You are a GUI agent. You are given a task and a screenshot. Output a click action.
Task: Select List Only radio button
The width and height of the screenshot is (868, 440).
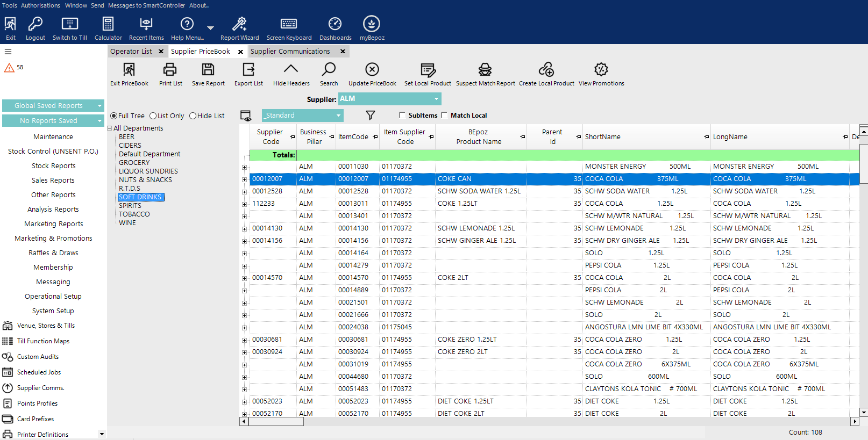(x=153, y=116)
